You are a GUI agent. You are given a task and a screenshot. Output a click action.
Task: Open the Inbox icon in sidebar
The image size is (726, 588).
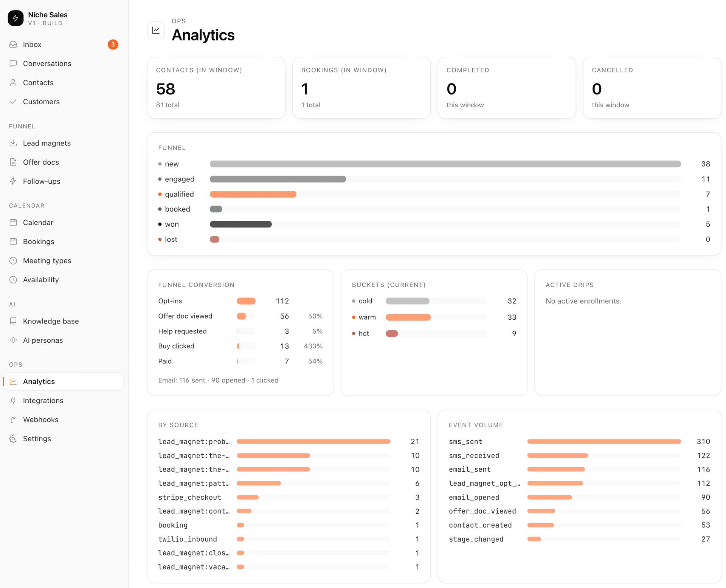[13, 45]
